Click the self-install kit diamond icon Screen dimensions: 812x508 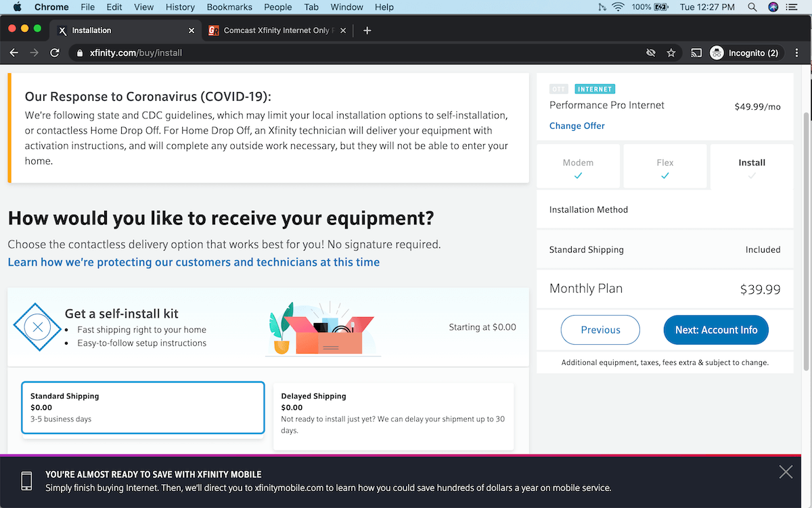point(38,327)
